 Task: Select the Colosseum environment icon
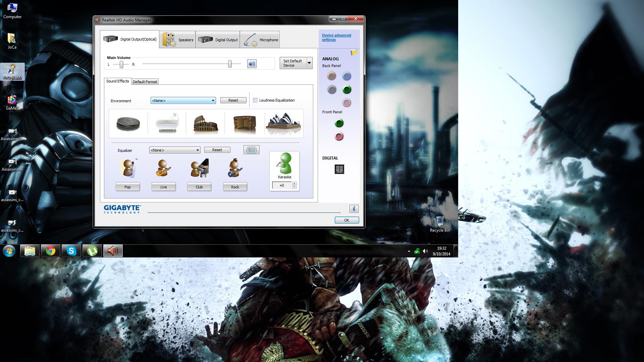(x=206, y=124)
